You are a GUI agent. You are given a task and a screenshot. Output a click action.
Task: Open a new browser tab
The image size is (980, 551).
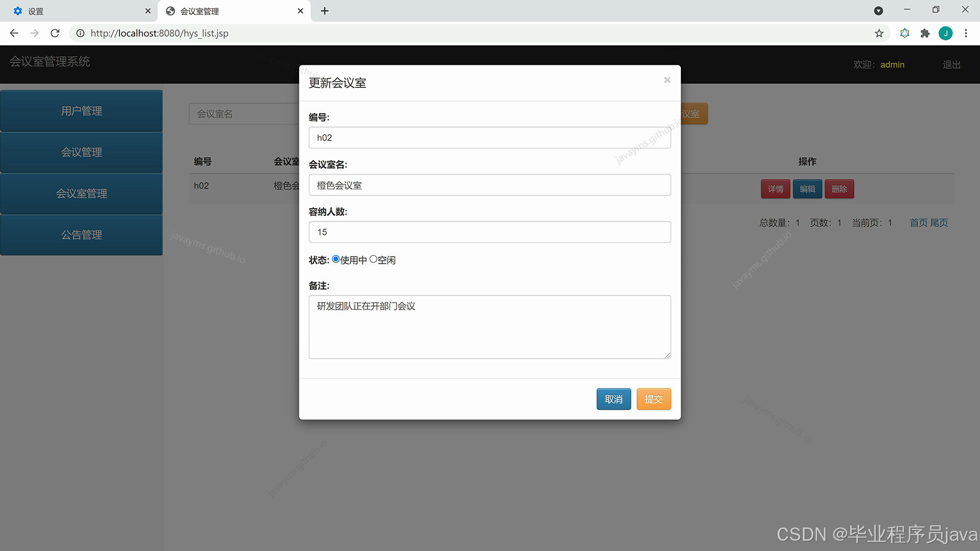[x=325, y=11]
